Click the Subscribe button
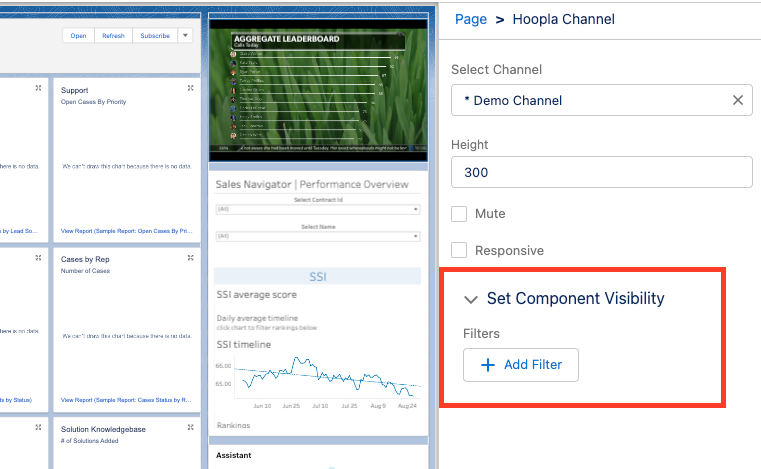 [155, 35]
